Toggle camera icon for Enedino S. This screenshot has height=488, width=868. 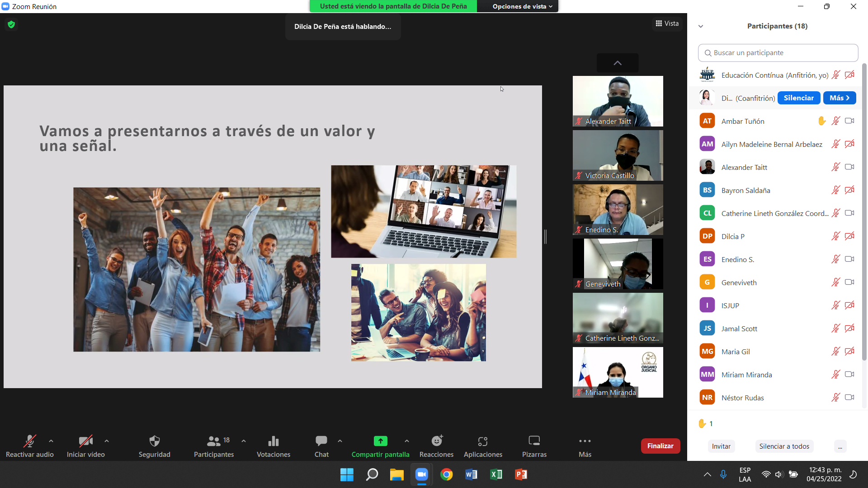849,259
